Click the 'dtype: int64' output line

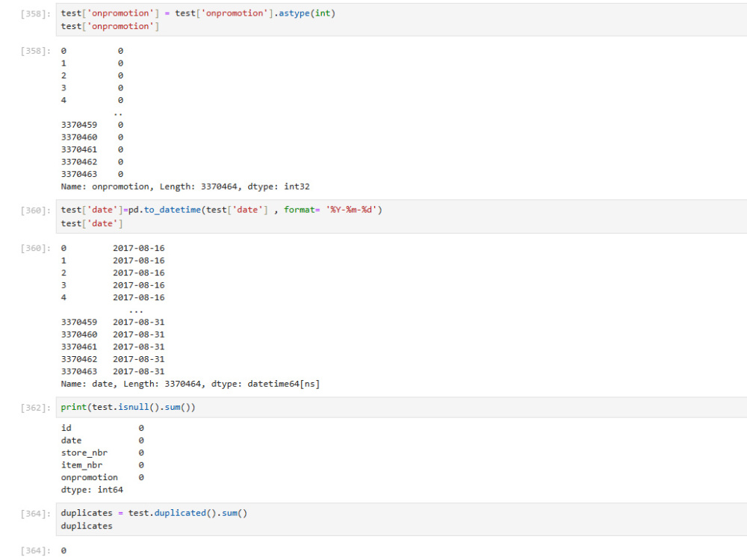tap(92, 490)
